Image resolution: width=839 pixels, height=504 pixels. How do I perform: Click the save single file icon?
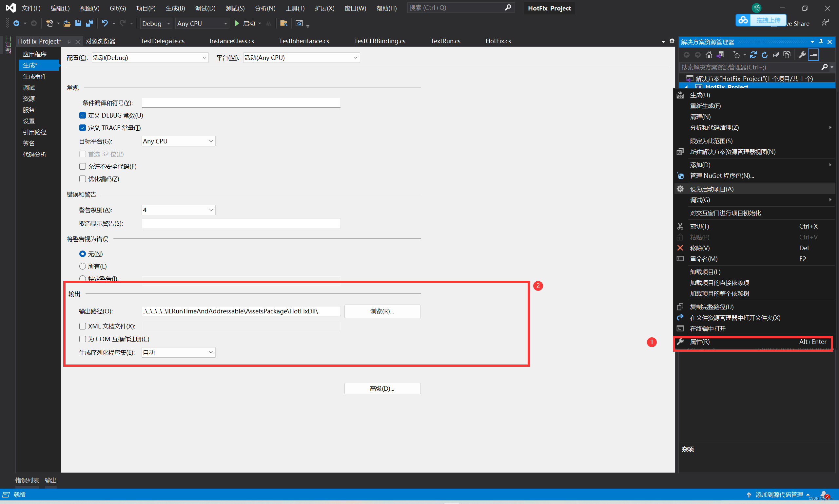pos(78,24)
